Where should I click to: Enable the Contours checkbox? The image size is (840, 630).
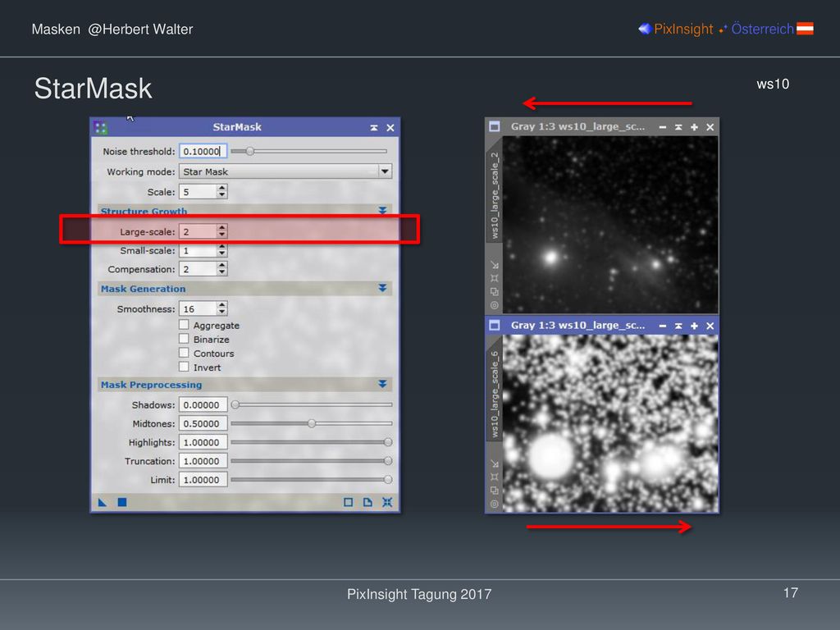tap(184, 353)
